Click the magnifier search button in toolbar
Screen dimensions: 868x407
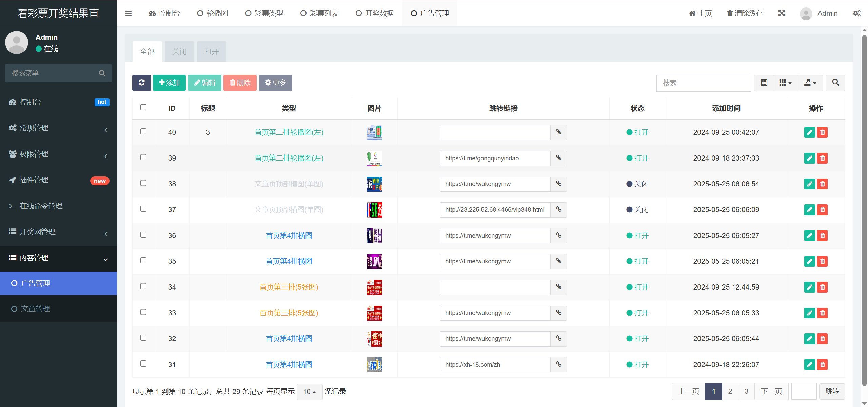(835, 82)
